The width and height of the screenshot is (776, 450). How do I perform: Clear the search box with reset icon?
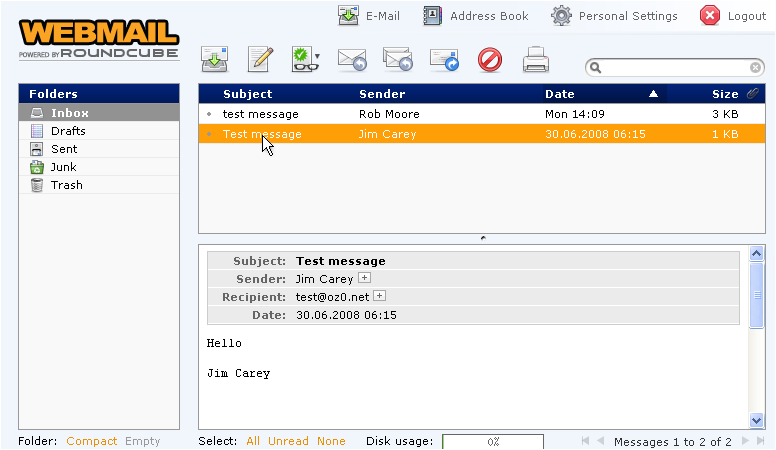coord(756,68)
